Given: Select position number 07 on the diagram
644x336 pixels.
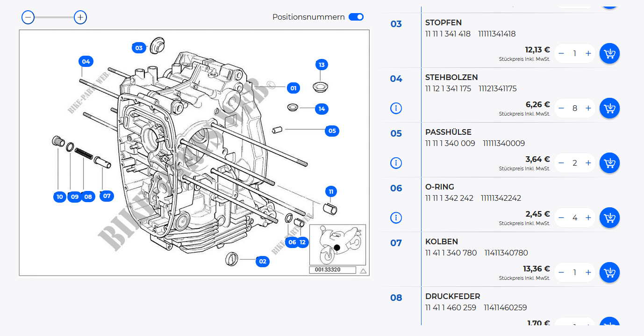Looking at the screenshot, I should [x=107, y=196].
